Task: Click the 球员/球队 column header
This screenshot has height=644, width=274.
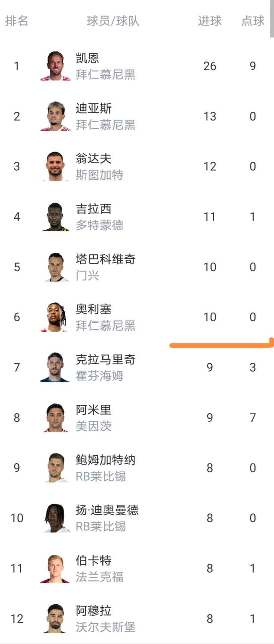Action: click(x=113, y=21)
